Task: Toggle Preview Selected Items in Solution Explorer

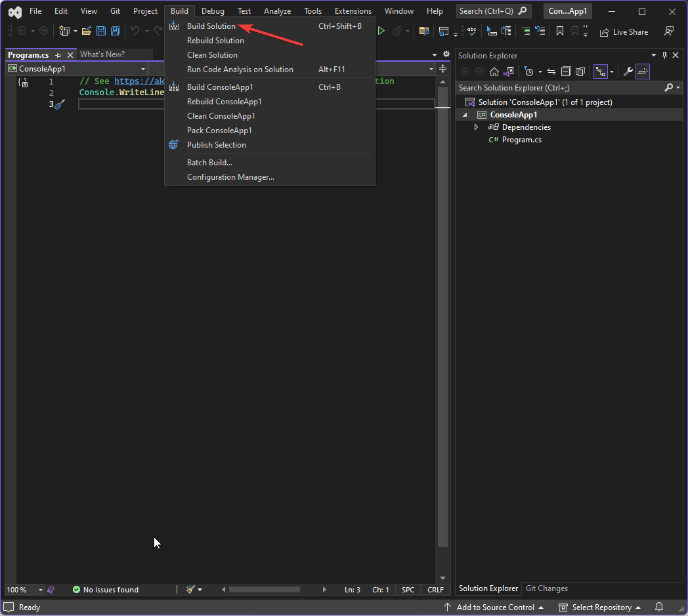Action: coord(642,72)
